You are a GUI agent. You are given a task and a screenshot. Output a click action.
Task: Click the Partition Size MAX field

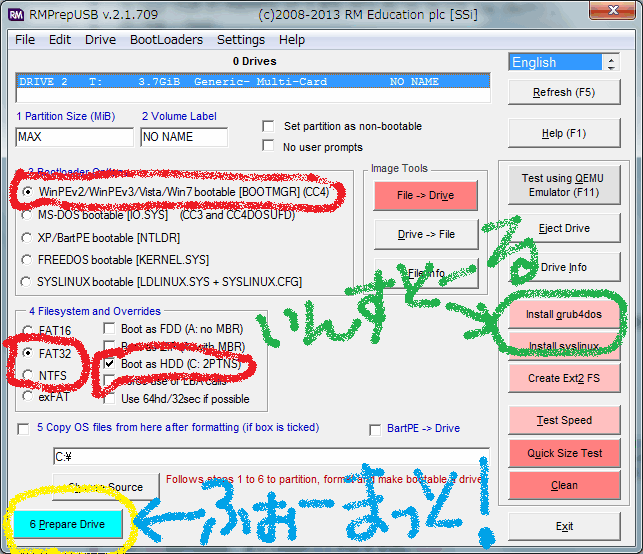point(75,137)
